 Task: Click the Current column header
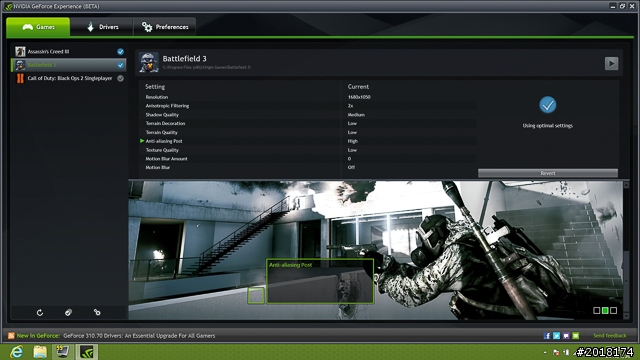click(x=358, y=87)
